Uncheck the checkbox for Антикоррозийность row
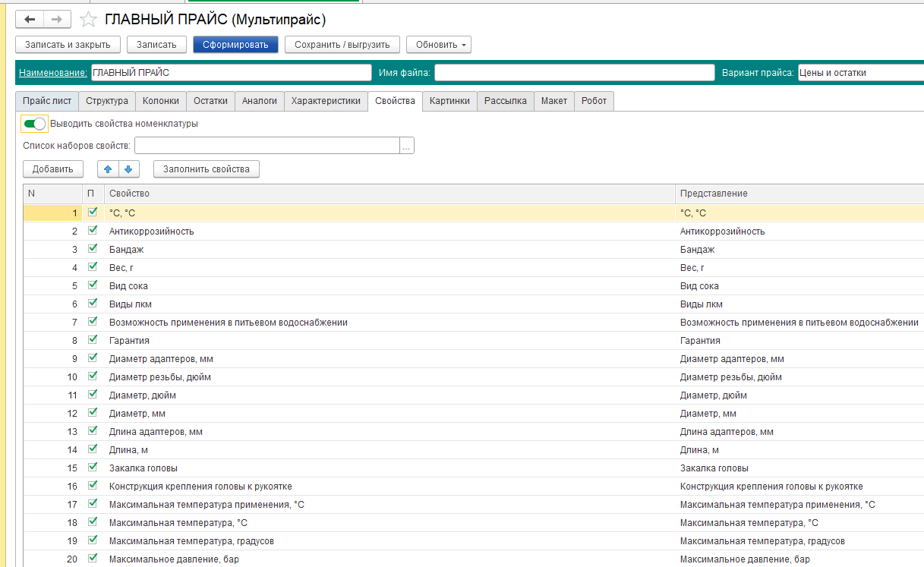Viewport: 924px width, 567px height. coord(93,231)
